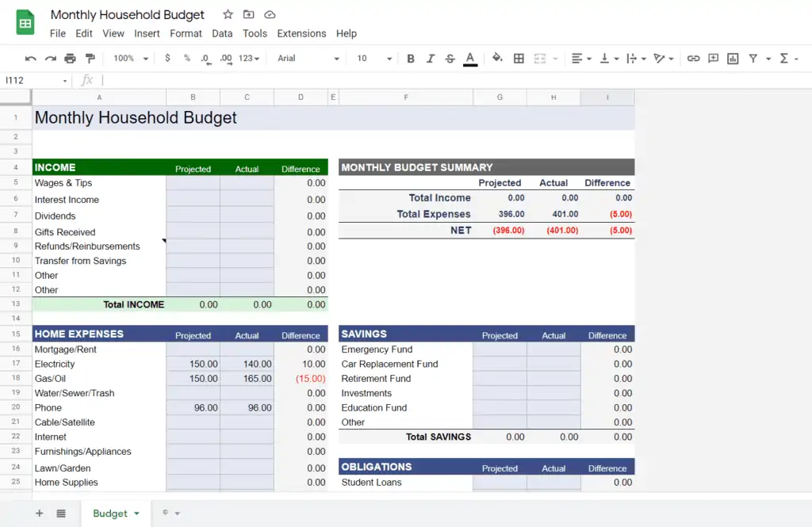Insert a comment
Screen dimensions: 812x527
tap(712, 58)
